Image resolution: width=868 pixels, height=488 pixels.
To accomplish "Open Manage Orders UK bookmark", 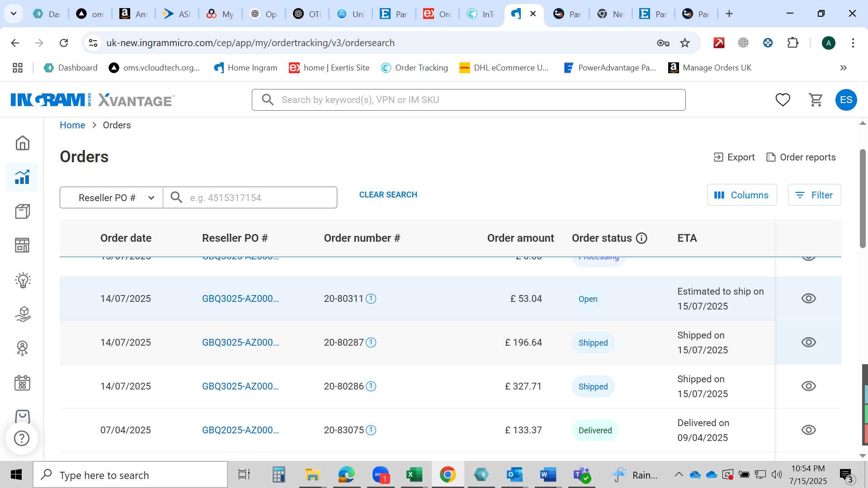I will [710, 68].
